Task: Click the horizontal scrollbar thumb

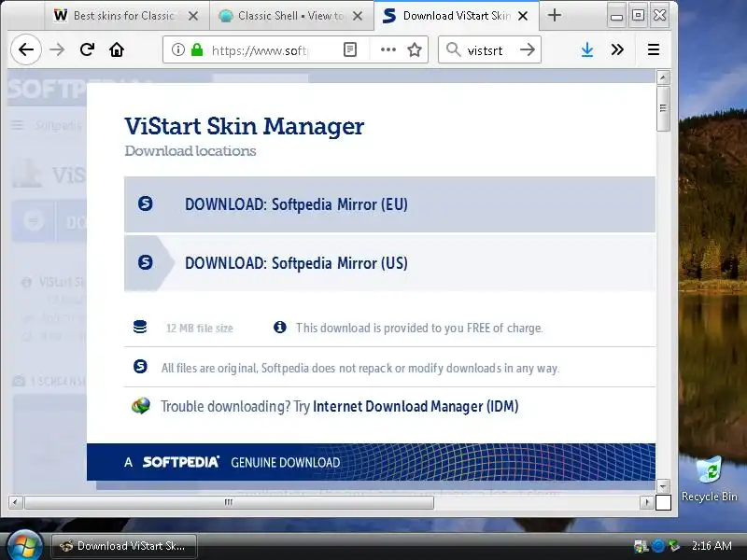Action: tap(229, 502)
